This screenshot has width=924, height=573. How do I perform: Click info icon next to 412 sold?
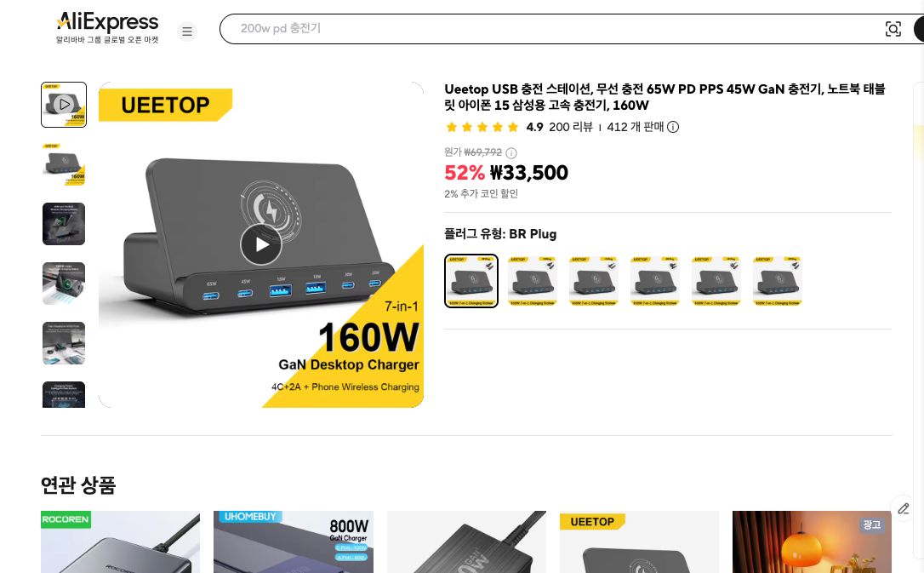click(x=673, y=127)
